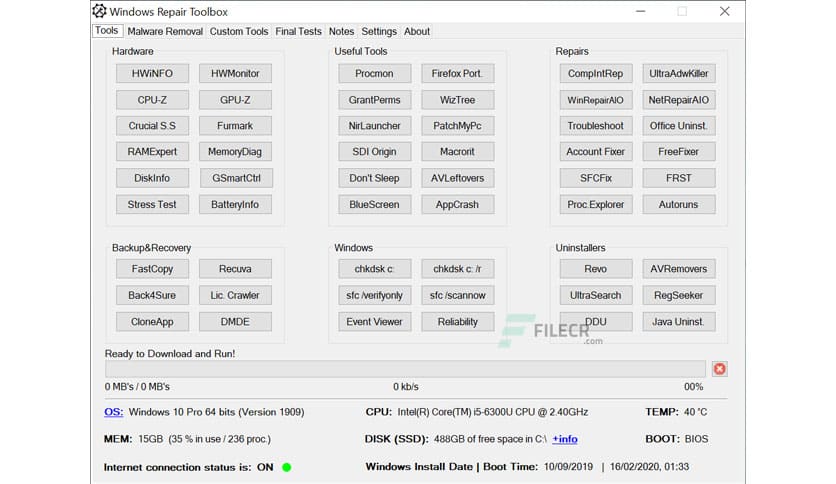This screenshot has width=836, height=484.
Task: Open Account Fixer
Action: coord(596,152)
